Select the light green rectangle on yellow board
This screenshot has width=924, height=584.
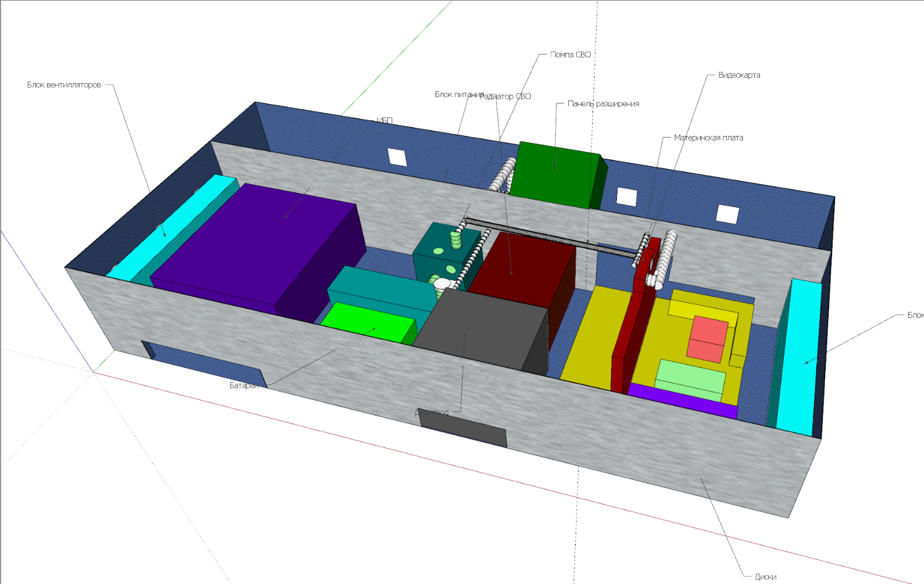[690, 379]
